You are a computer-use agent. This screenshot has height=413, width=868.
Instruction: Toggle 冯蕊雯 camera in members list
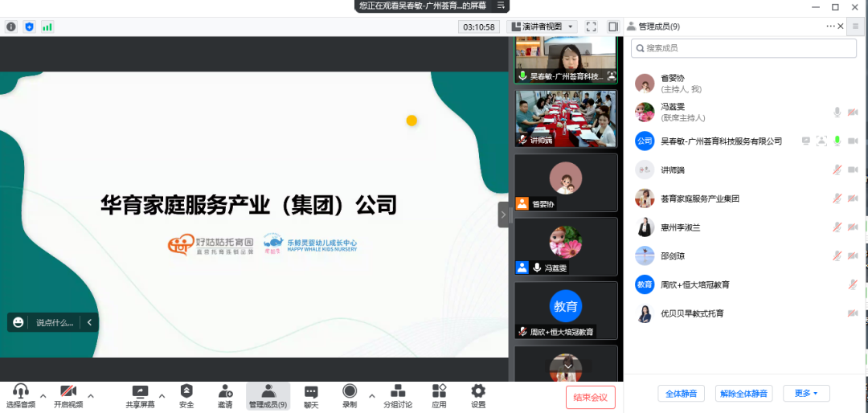point(853,112)
